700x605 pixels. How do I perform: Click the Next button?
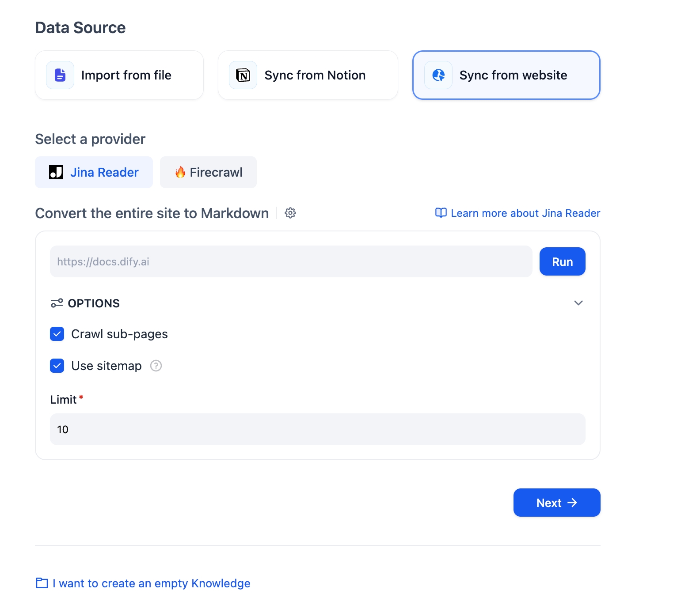[556, 503]
